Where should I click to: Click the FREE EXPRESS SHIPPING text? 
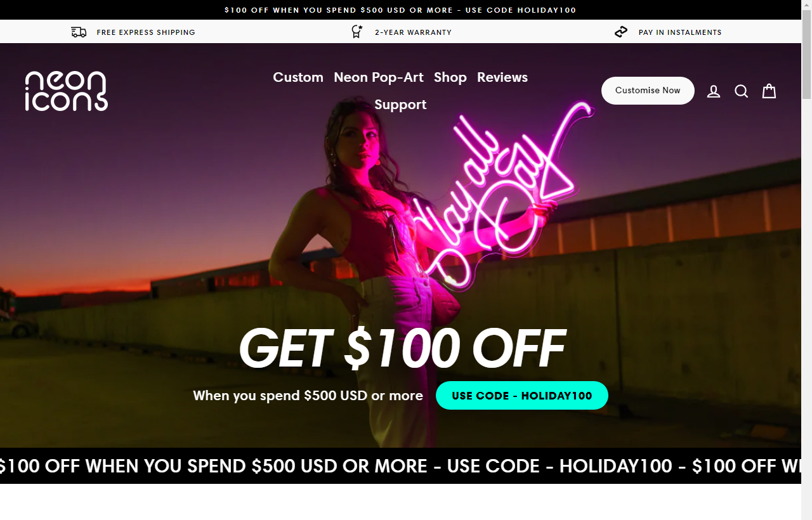(x=146, y=32)
